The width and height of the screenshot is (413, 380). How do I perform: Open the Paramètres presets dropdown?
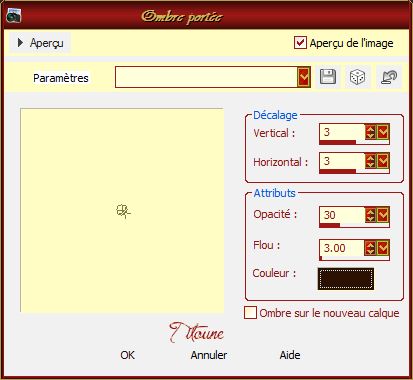[304, 77]
